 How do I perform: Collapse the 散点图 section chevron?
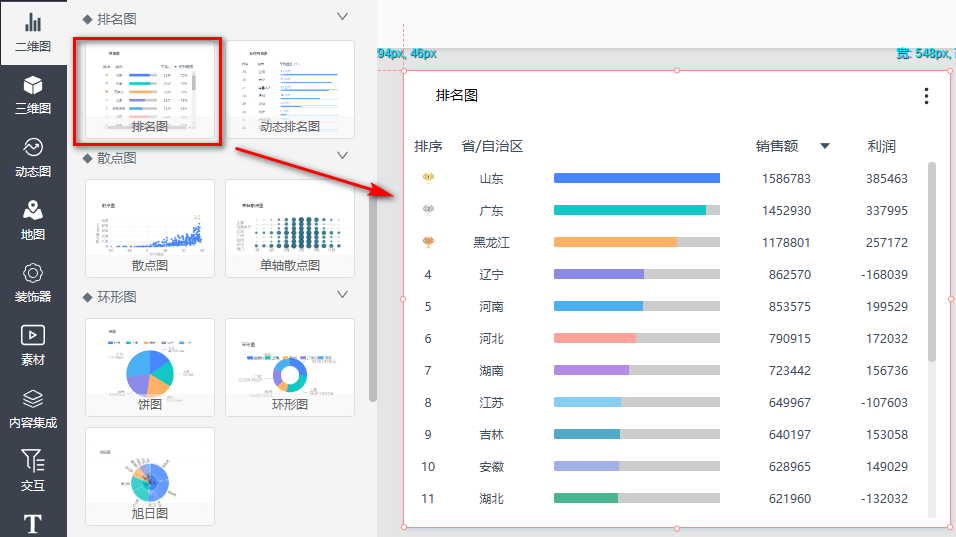click(x=343, y=156)
